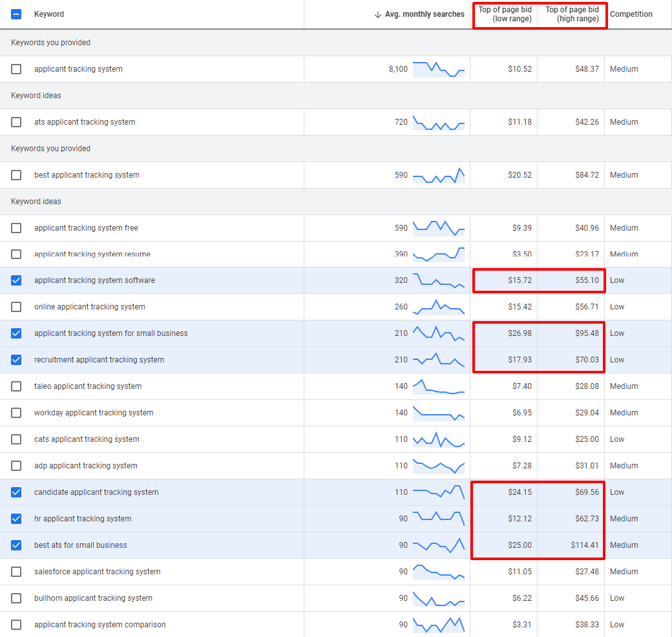This screenshot has height=637, width=672.
Task: Click trend chart for taleo applicant tracking system
Action: click(438, 386)
